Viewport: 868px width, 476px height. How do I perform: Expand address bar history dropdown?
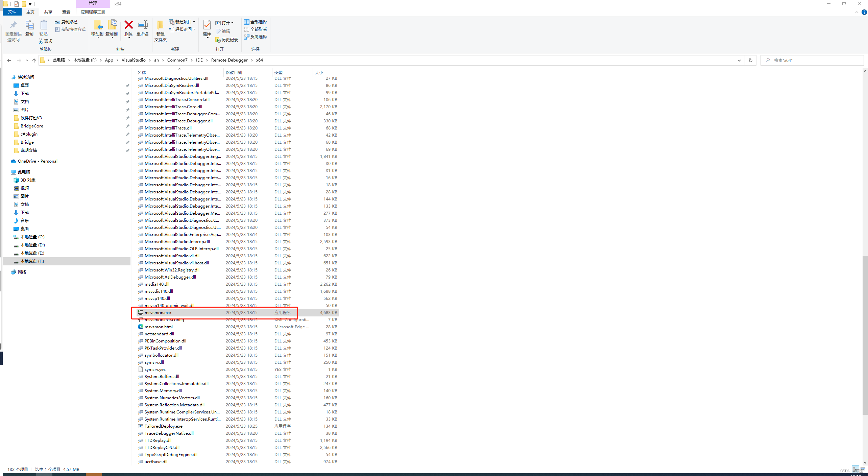(739, 60)
